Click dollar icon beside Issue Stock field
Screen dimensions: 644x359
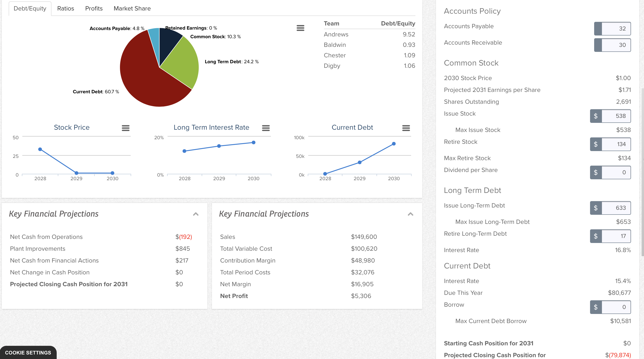pos(596,116)
